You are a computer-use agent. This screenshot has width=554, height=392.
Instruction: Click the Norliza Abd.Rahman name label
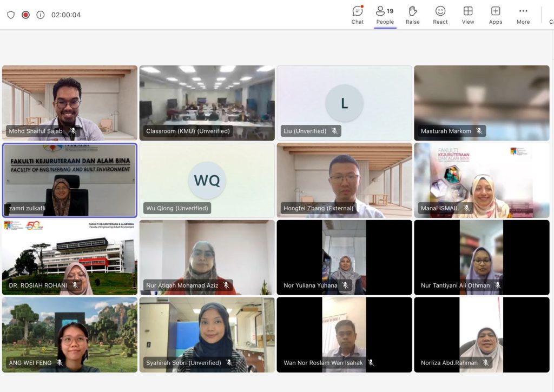coord(449,363)
